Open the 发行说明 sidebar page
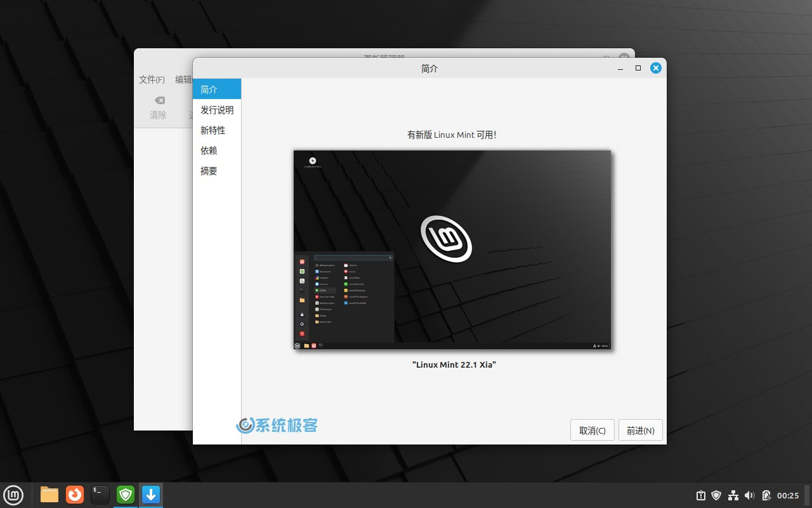 [x=217, y=110]
